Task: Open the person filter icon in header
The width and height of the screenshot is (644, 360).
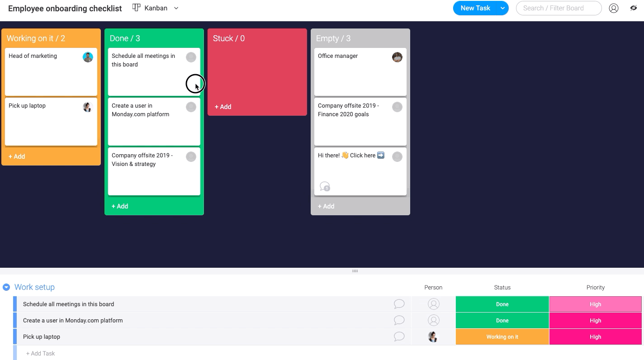Action: pyautogui.click(x=614, y=8)
